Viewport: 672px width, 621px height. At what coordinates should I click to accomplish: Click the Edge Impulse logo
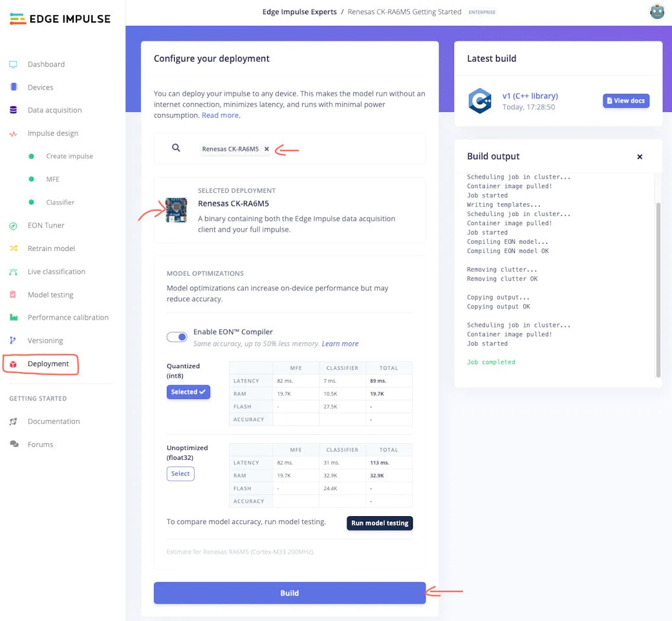(x=60, y=19)
